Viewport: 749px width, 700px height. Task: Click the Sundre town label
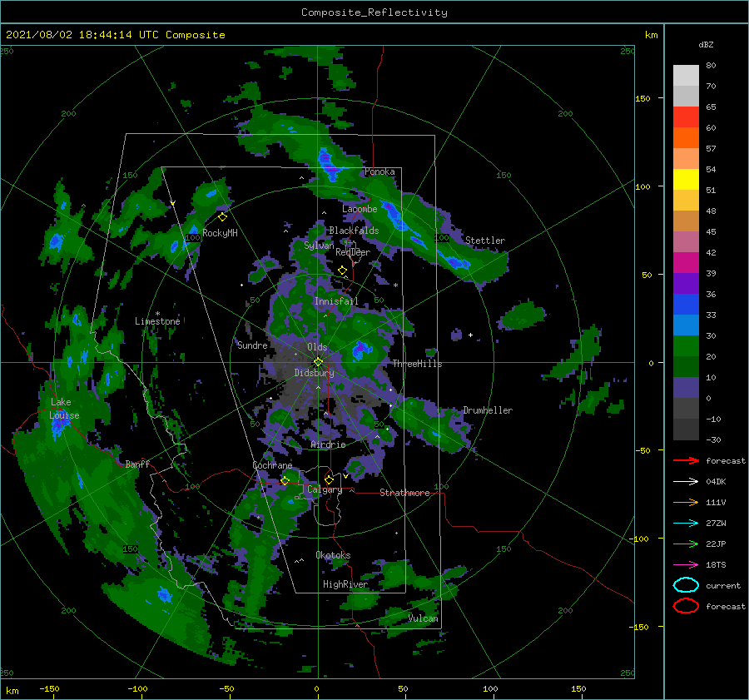coord(252,345)
